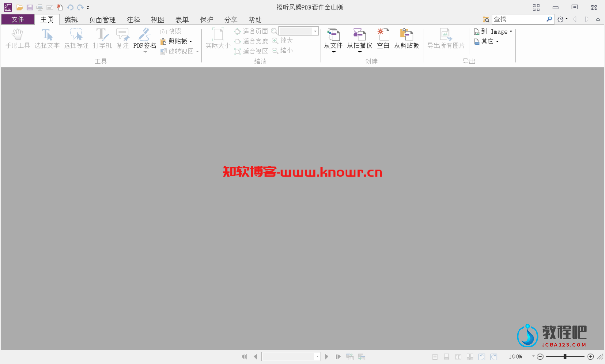
Task: Undo last action in quick access toolbar
Action: (x=70, y=8)
